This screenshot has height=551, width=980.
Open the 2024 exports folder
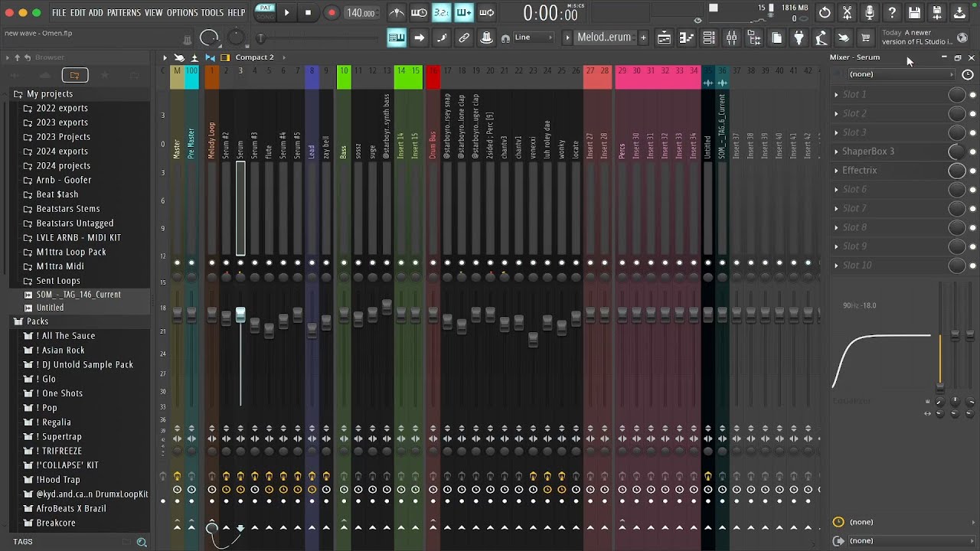coord(62,152)
